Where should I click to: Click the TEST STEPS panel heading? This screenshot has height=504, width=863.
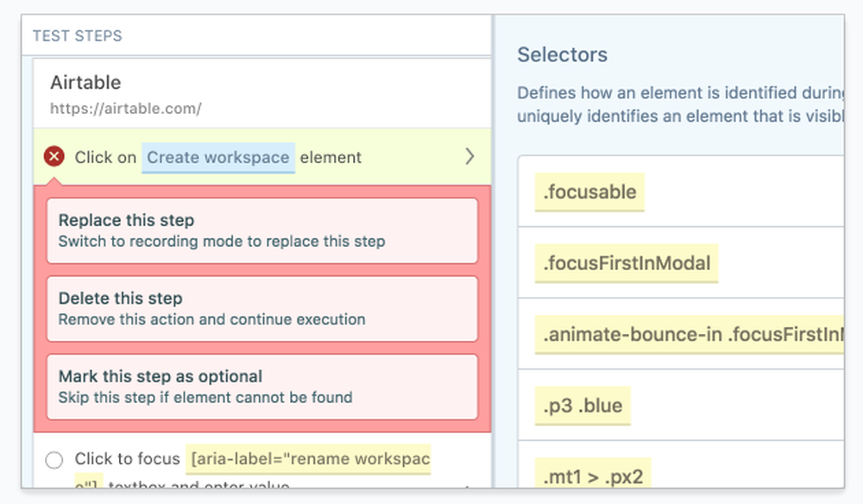pyautogui.click(x=77, y=35)
